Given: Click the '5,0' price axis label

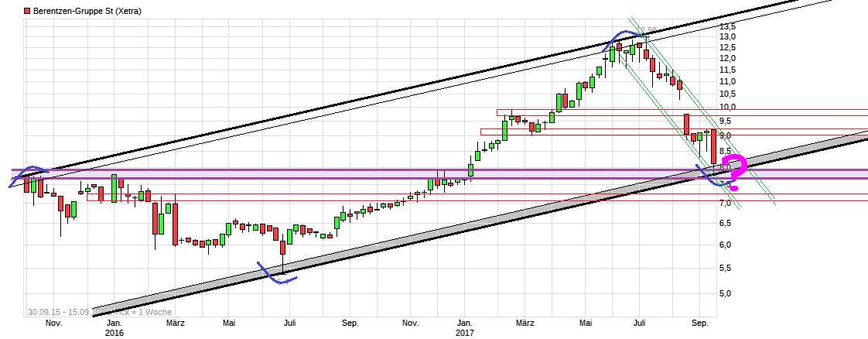Looking at the screenshot, I should (x=725, y=293).
